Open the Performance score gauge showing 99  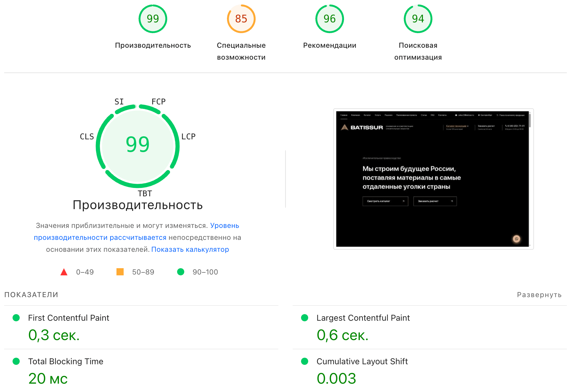pos(153,19)
